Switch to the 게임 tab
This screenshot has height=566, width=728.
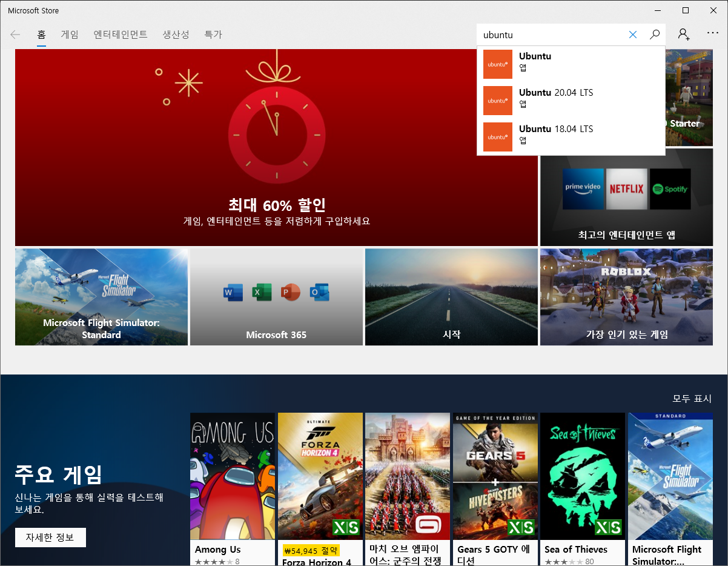point(70,35)
